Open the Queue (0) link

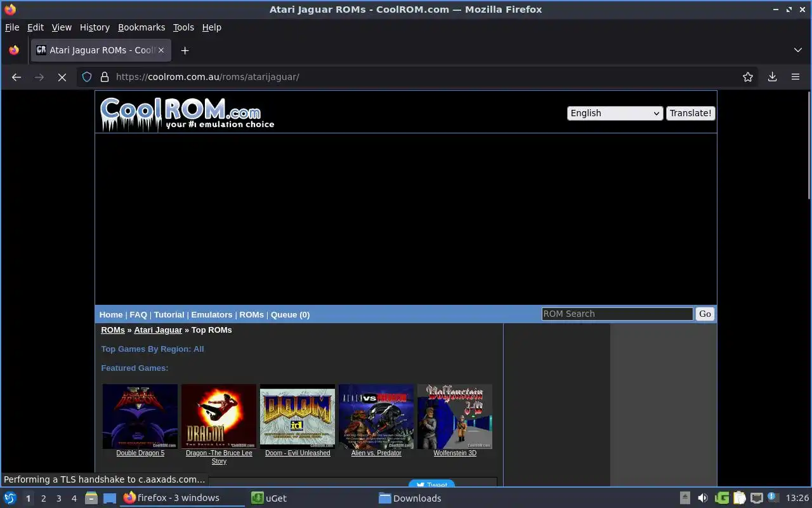pyautogui.click(x=290, y=314)
